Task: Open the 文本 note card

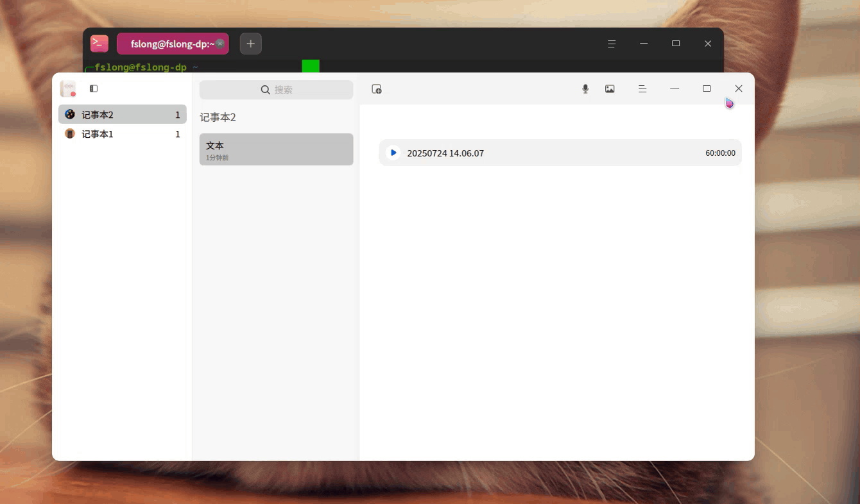Action: (277, 149)
